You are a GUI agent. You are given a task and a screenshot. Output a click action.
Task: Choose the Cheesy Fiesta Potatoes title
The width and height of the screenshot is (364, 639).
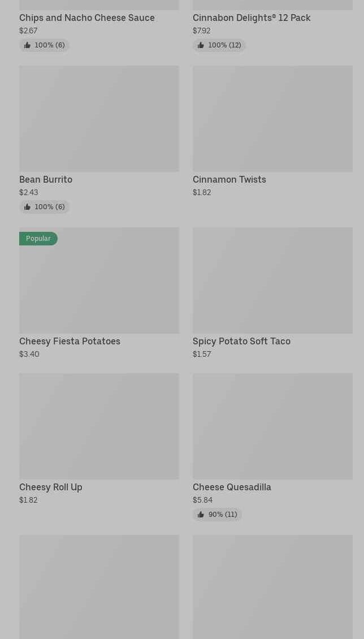coord(70,341)
